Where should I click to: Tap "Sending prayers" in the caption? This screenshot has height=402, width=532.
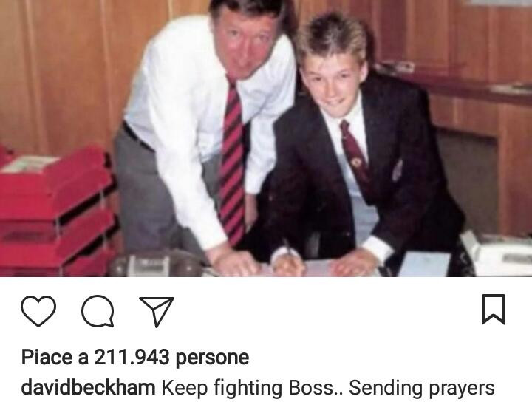[x=422, y=388]
